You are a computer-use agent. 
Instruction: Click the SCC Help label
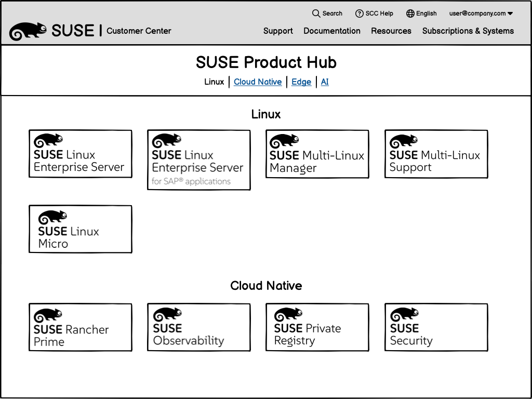tap(379, 14)
